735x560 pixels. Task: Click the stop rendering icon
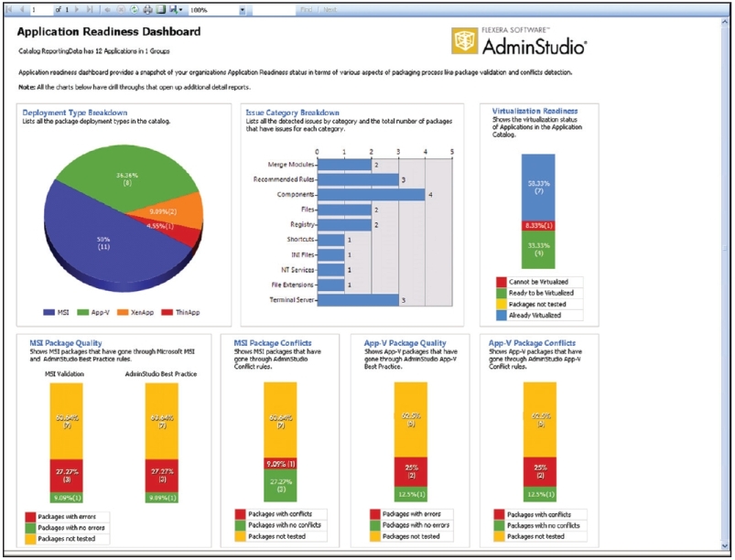(x=123, y=9)
